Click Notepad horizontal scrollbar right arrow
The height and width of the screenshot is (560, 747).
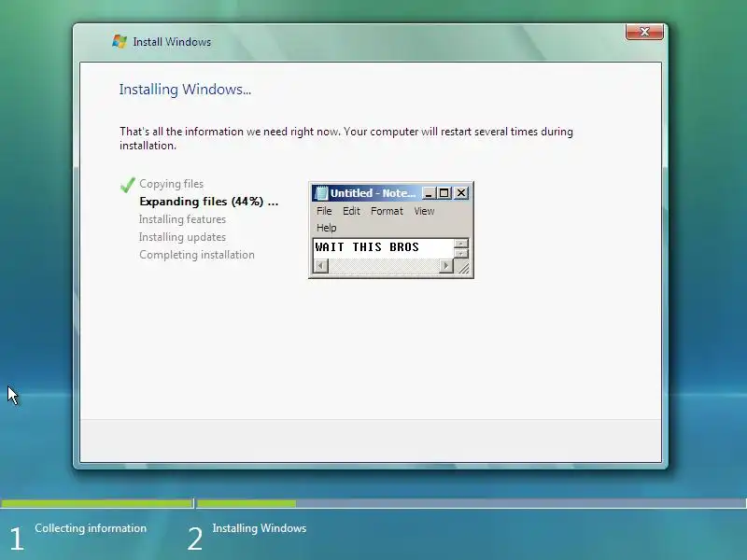(x=446, y=265)
